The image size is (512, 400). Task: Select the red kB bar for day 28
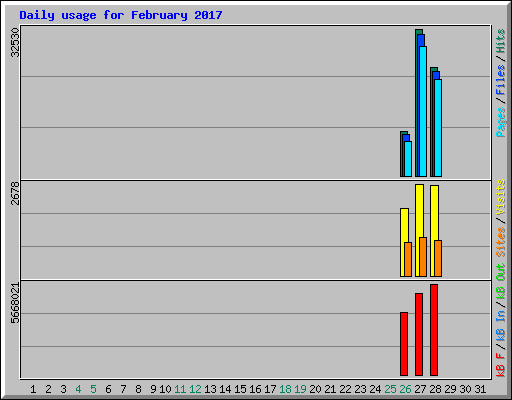(x=434, y=330)
